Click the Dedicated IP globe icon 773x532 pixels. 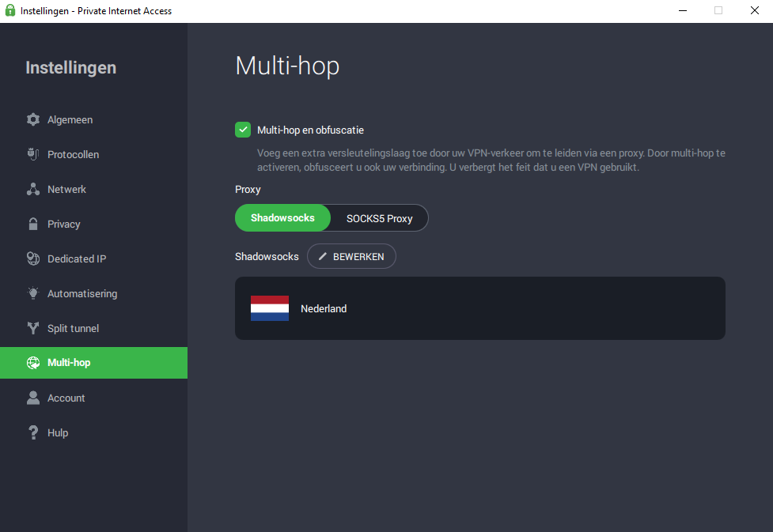(x=33, y=259)
